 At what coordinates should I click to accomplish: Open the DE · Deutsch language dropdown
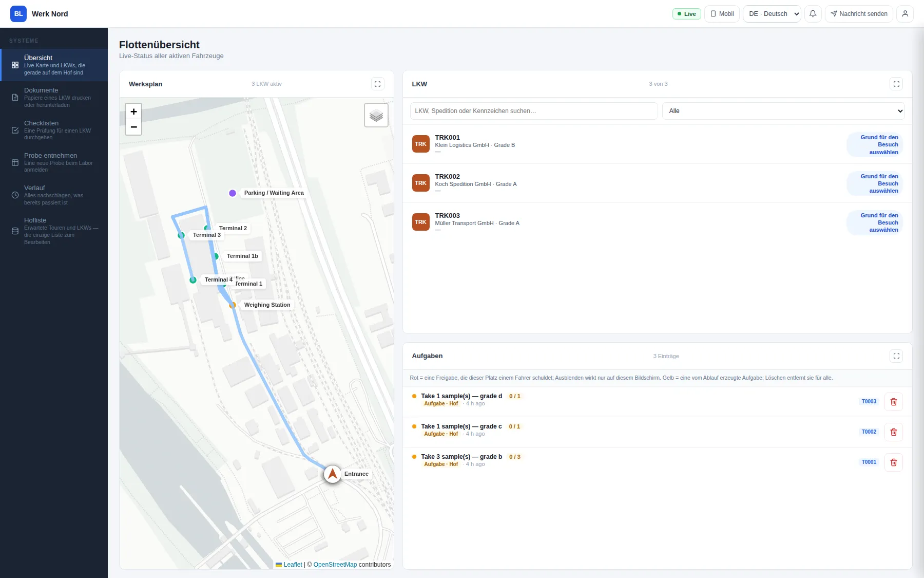tap(772, 14)
